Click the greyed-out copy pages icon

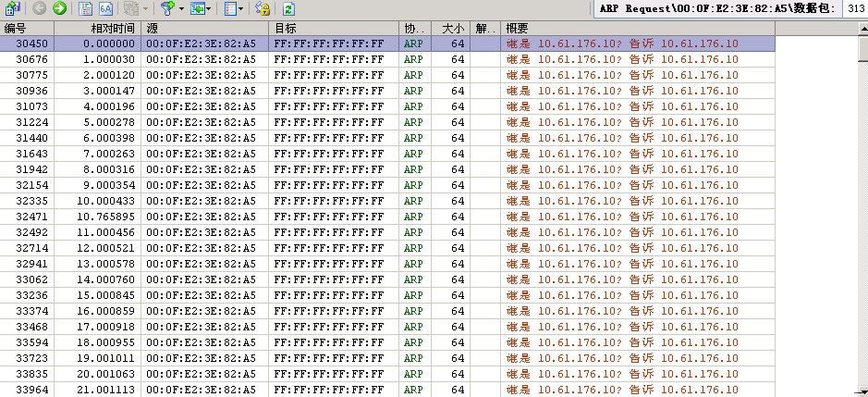point(131,8)
